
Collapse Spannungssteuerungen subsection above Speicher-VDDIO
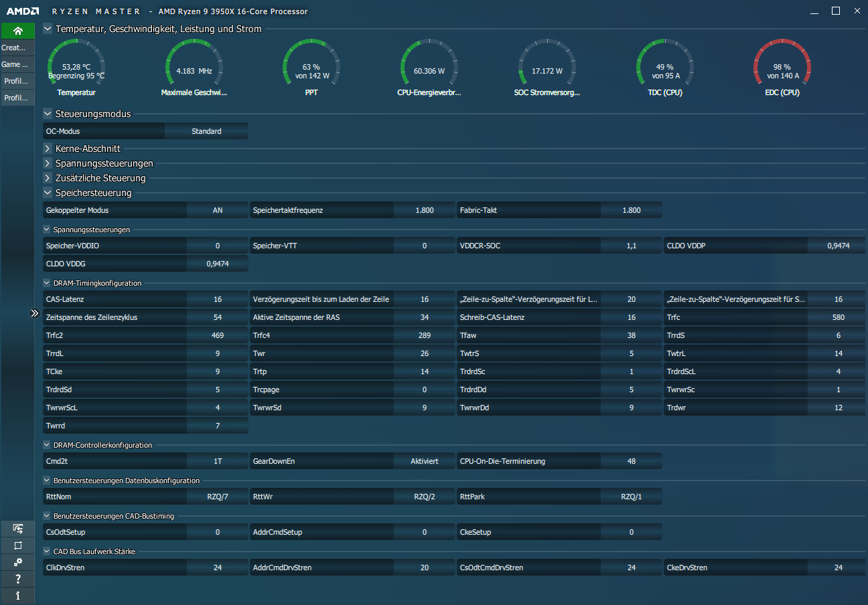[47, 230]
